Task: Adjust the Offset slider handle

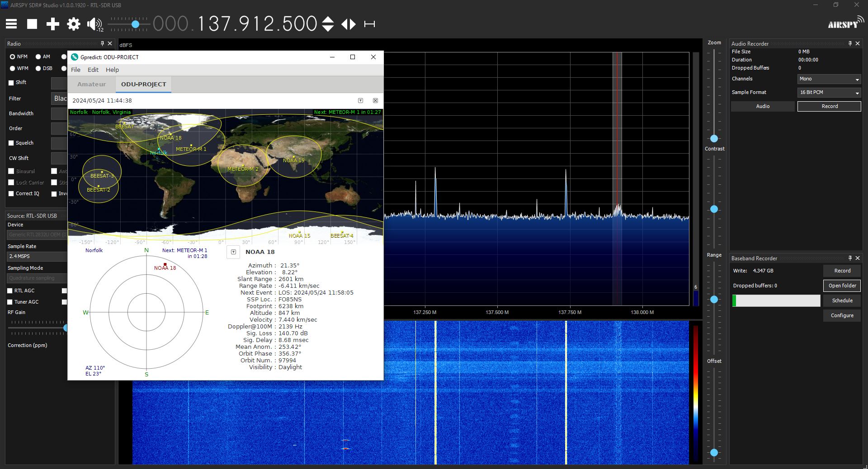Action: click(714, 452)
